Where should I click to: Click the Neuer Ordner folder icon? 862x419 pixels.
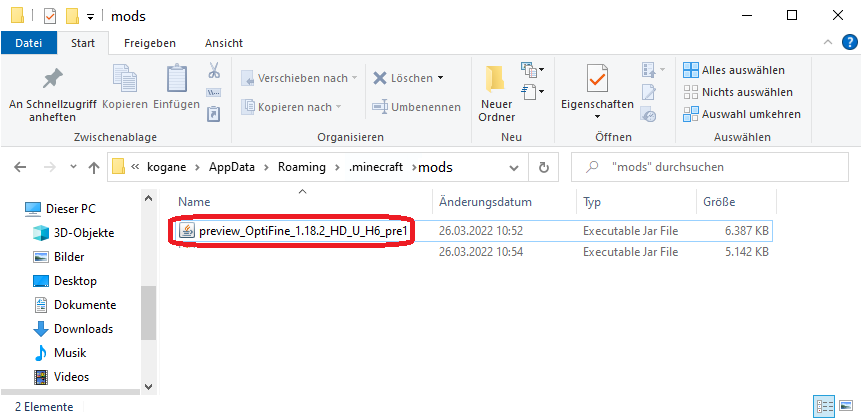point(496,80)
